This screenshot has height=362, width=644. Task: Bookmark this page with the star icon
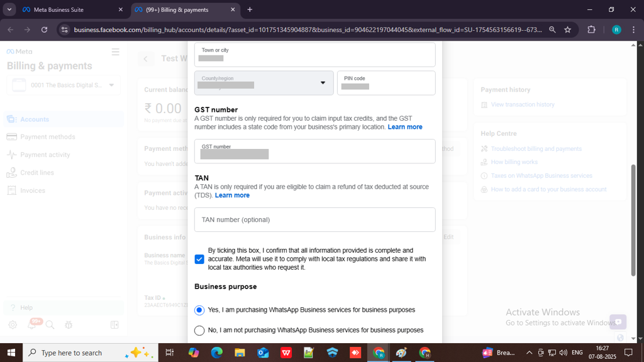pyautogui.click(x=568, y=30)
